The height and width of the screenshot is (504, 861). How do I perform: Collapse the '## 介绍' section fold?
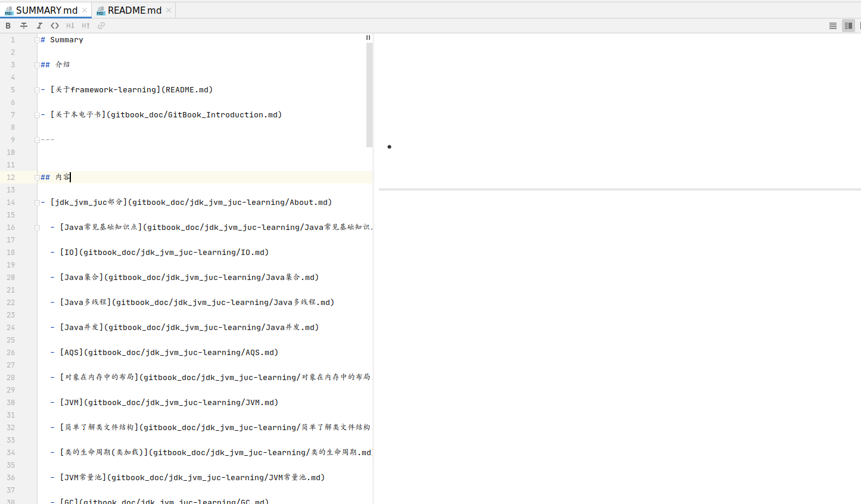(37, 64)
